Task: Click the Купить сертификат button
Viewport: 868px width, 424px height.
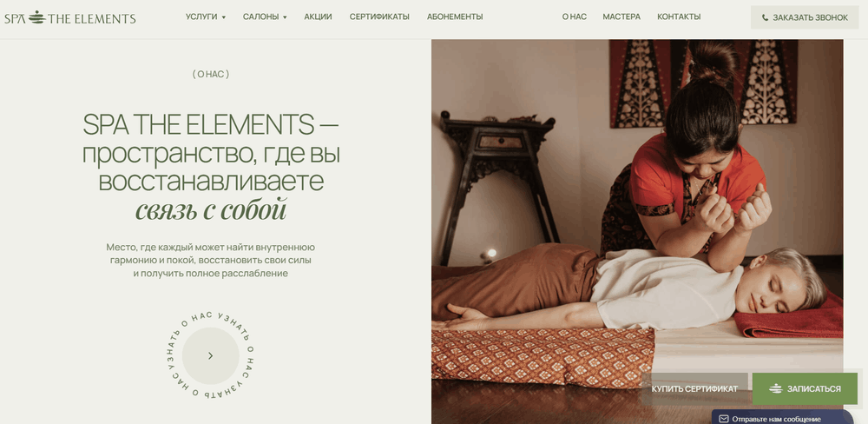Action: point(694,388)
